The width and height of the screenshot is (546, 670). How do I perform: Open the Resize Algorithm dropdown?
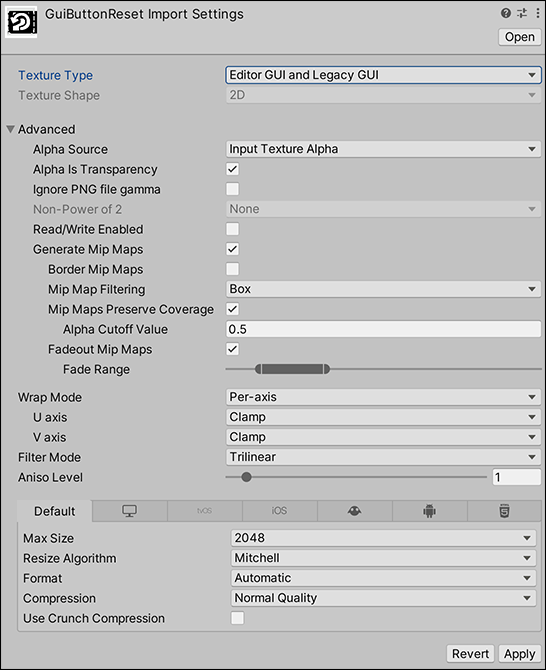tap(384, 558)
